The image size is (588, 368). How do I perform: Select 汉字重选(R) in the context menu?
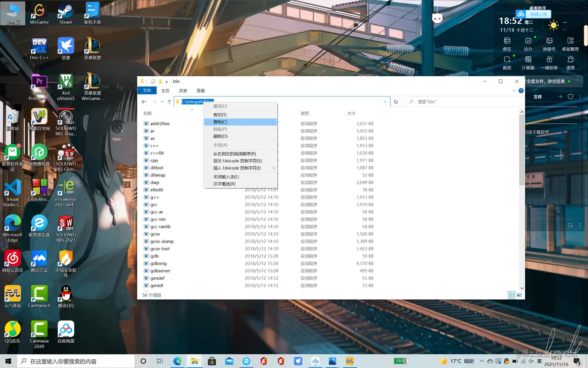coord(240,184)
